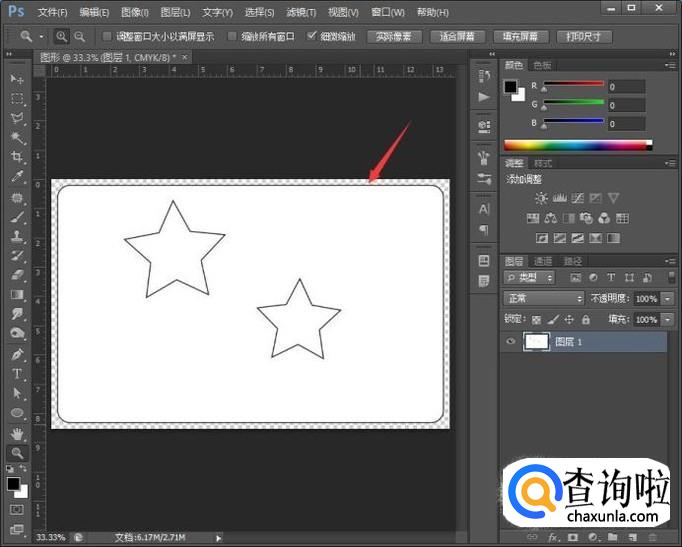Enable 调整窗口大小以满屏显示 checkbox
The image size is (682, 547).
point(108,36)
